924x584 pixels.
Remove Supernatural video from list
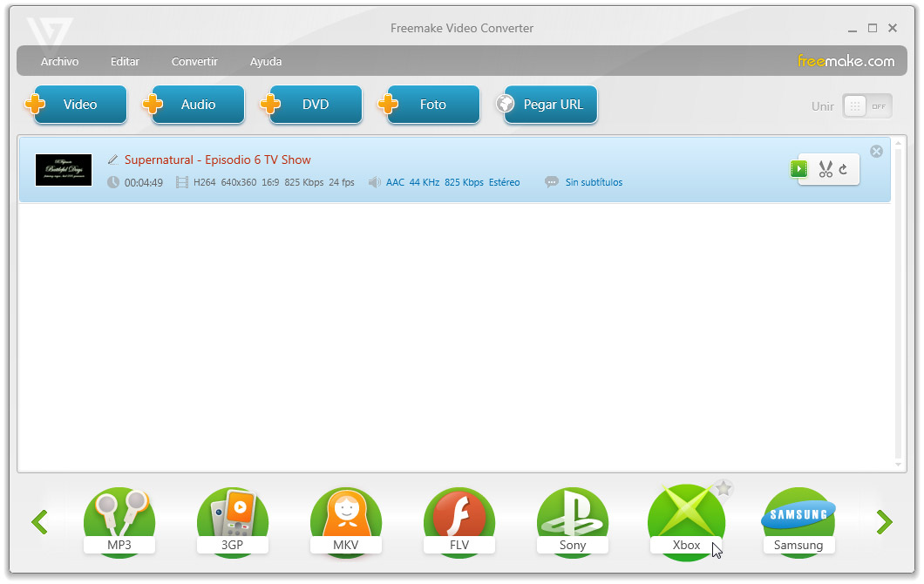tap(876, 152)
